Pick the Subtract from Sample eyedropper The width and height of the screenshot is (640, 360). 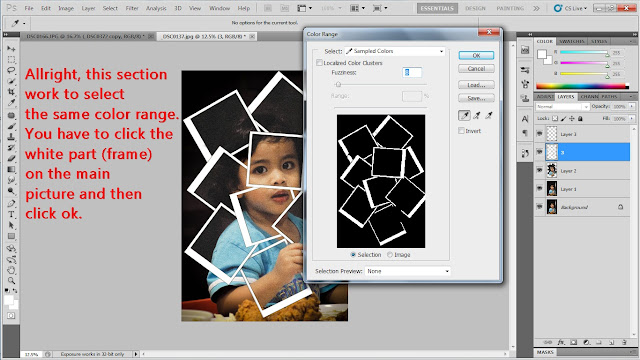click(489, 116)
